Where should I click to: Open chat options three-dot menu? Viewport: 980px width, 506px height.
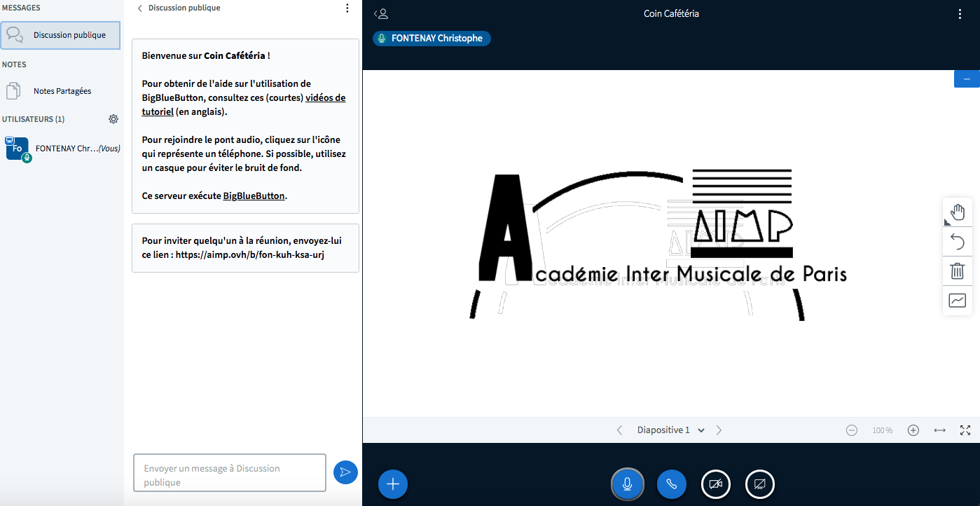point(347,8)
